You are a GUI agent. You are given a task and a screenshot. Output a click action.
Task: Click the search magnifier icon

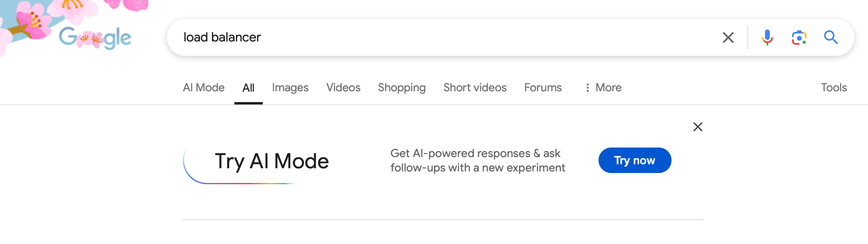coord(831,37)
